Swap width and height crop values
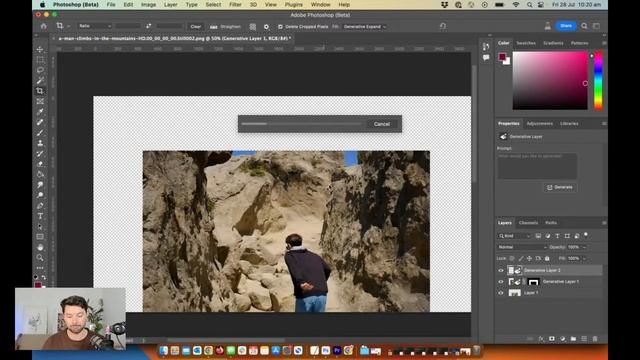This screenshot has width=640, height=360. [x=149, y=26]
